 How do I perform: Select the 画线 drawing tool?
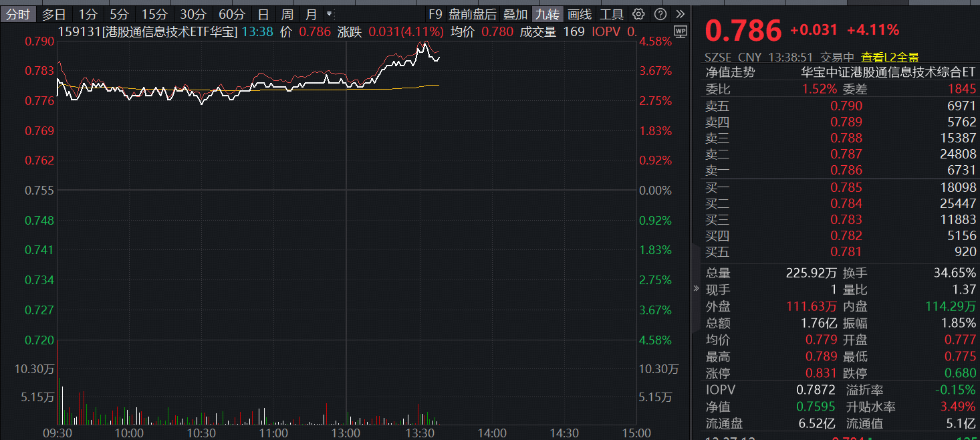pyautogui.click(x=579, y=14)
